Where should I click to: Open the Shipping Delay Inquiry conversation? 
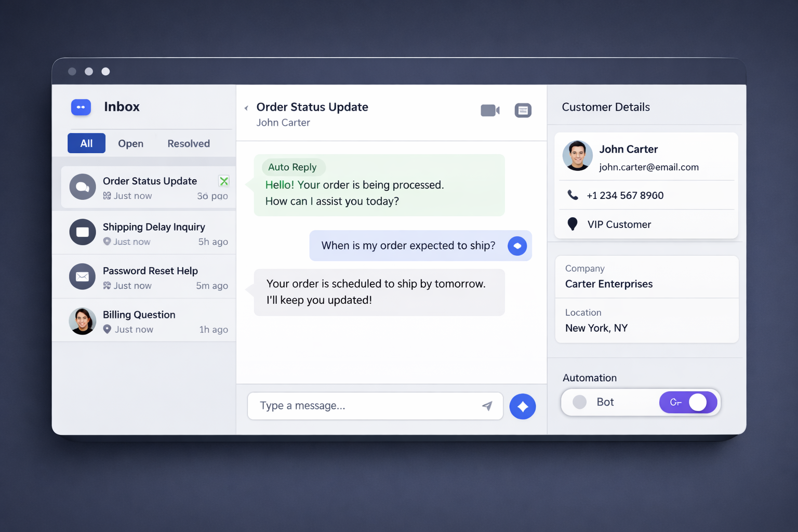point(144,232)
